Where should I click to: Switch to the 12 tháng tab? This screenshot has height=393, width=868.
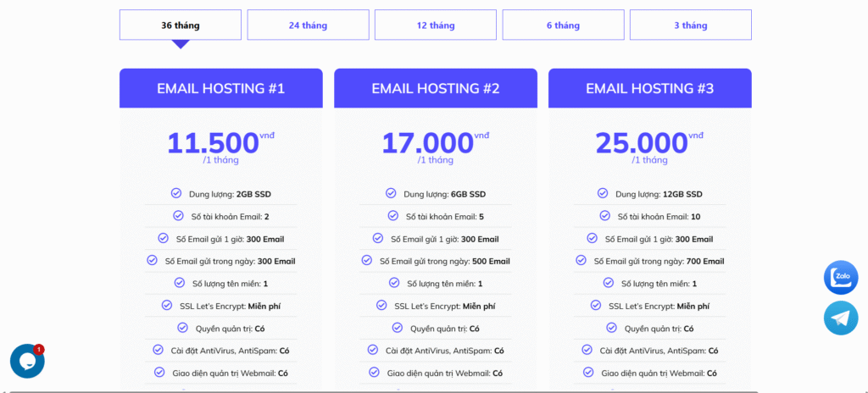click(436, 25)
